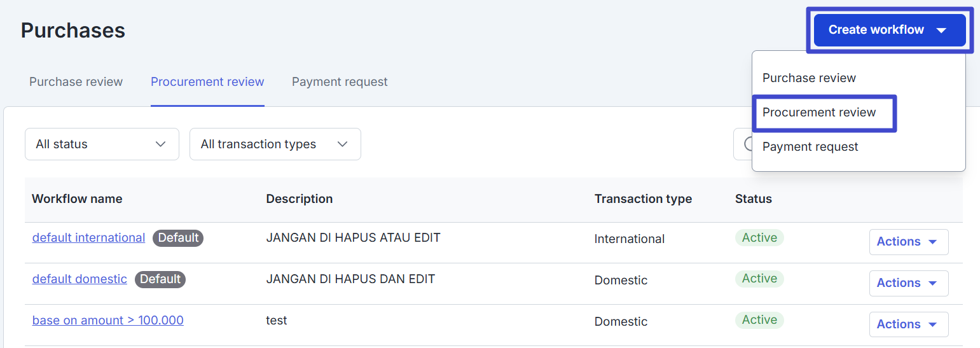Select Payment request menu option

pos(810,147)
